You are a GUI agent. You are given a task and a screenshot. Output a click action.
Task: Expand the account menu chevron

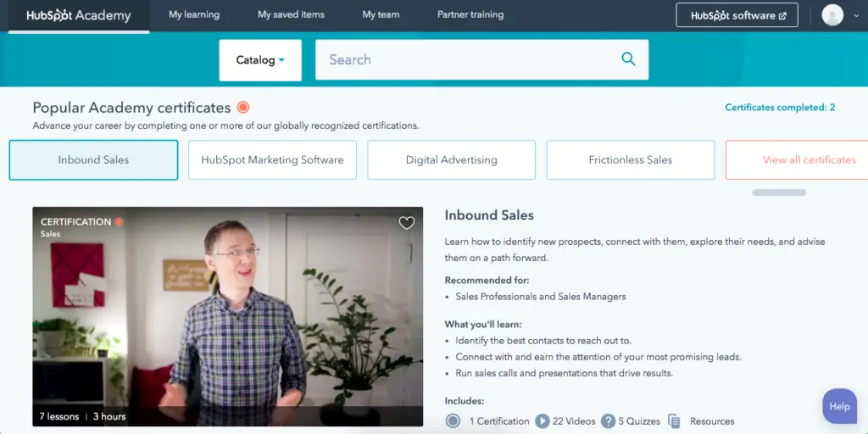click(x=856, y=16)
